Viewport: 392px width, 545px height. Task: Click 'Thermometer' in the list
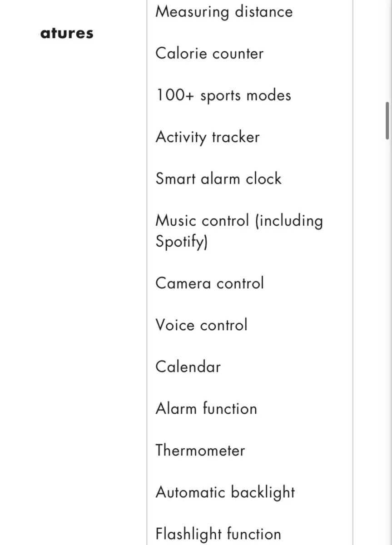click(x=200, y=450)
